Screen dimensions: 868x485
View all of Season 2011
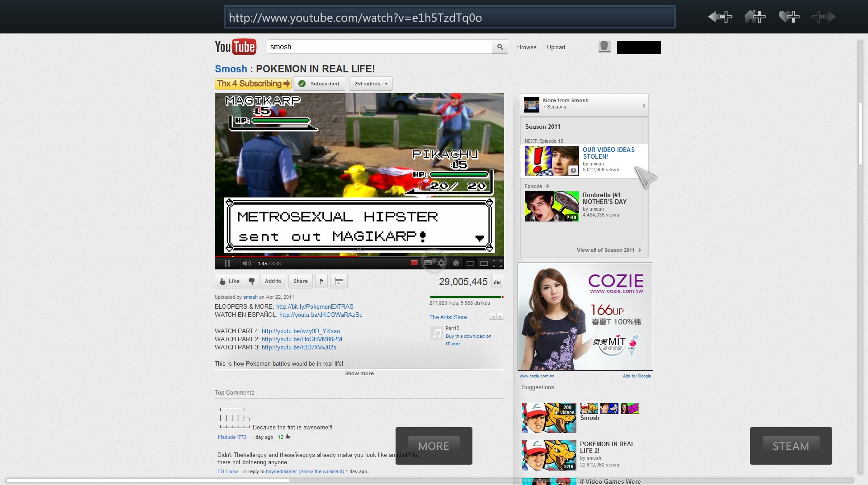coord(609,250)
